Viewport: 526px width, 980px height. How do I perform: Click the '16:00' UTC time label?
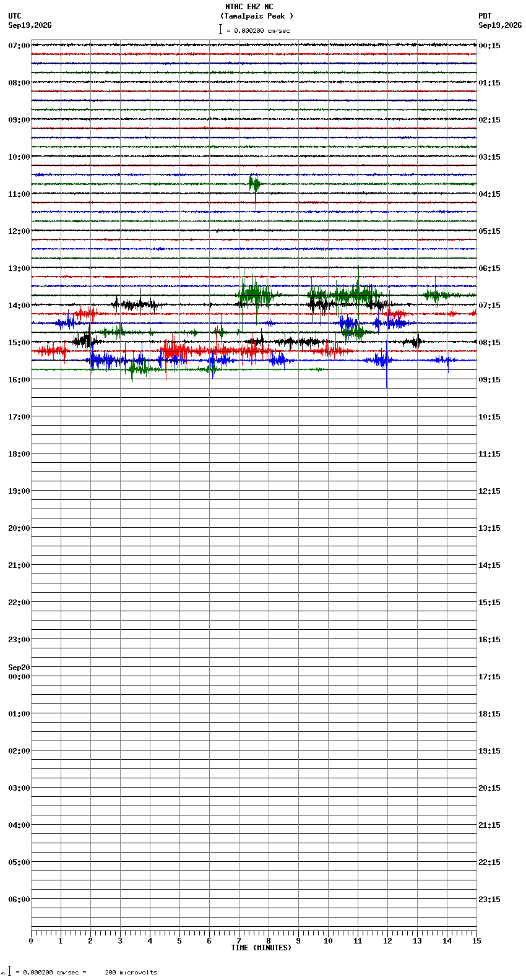pyautogui.click(x=19, y=380)
